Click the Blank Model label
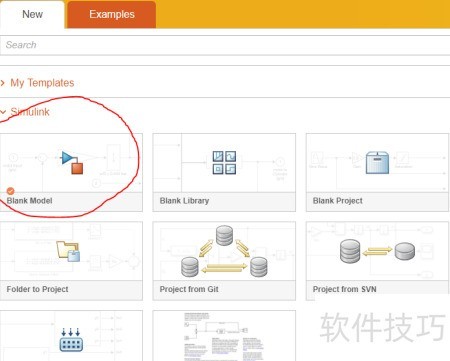This screenshot has height=361, width=450. click(29, 201)
